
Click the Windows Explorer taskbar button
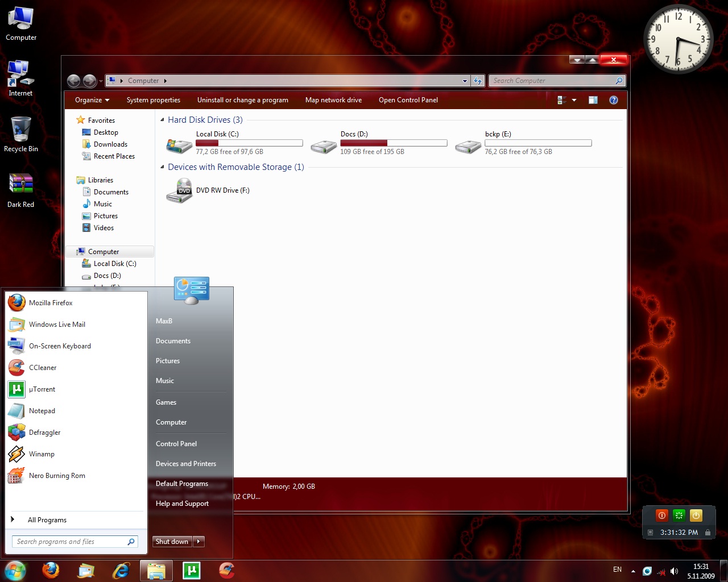click(156, 570)
